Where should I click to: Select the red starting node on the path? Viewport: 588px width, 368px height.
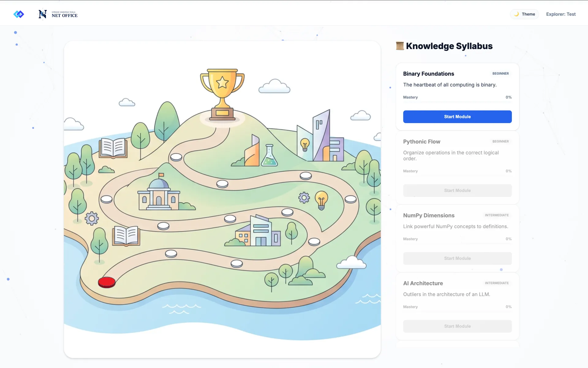click(107, 282)
